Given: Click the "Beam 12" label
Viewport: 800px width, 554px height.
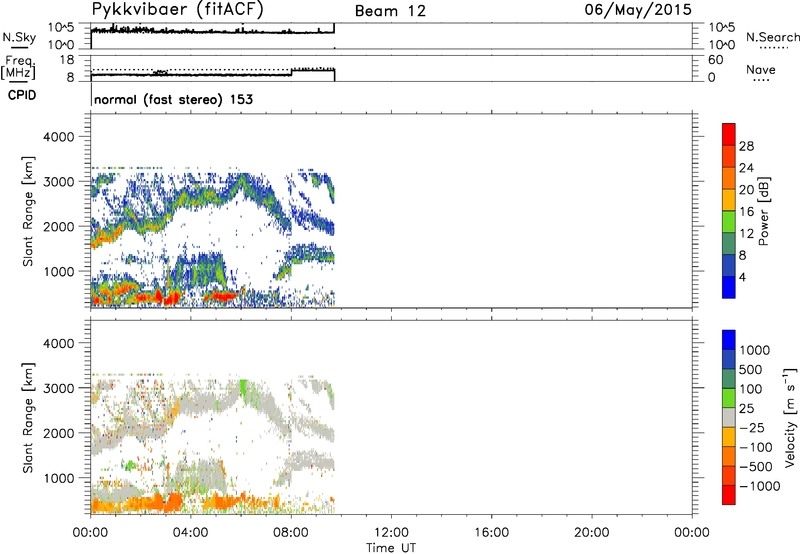Looking at the screenshot, I should [390, 11].
